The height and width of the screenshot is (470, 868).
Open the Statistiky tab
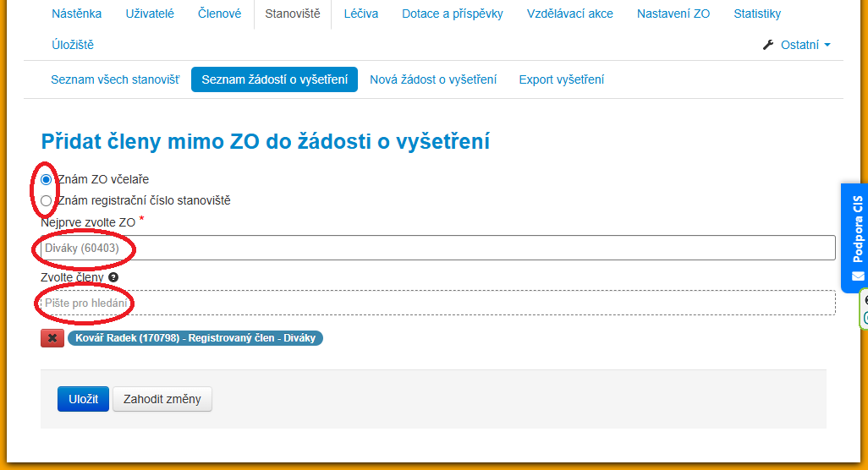pos(757,14)
